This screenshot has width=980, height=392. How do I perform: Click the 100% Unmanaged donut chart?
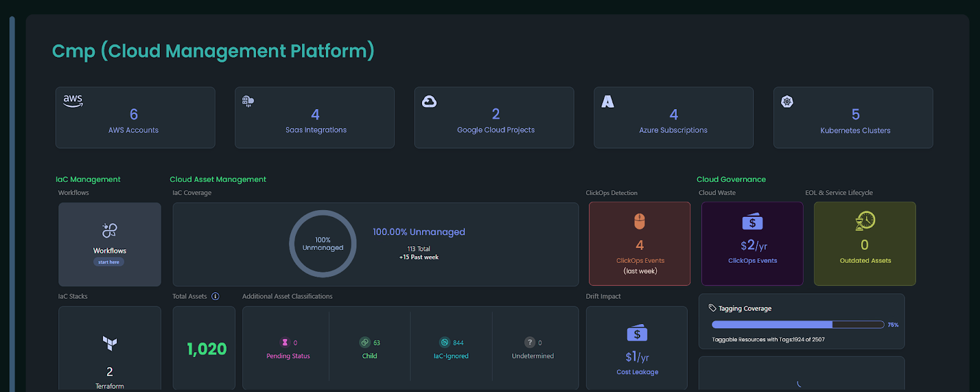click(x=323, y=244)
